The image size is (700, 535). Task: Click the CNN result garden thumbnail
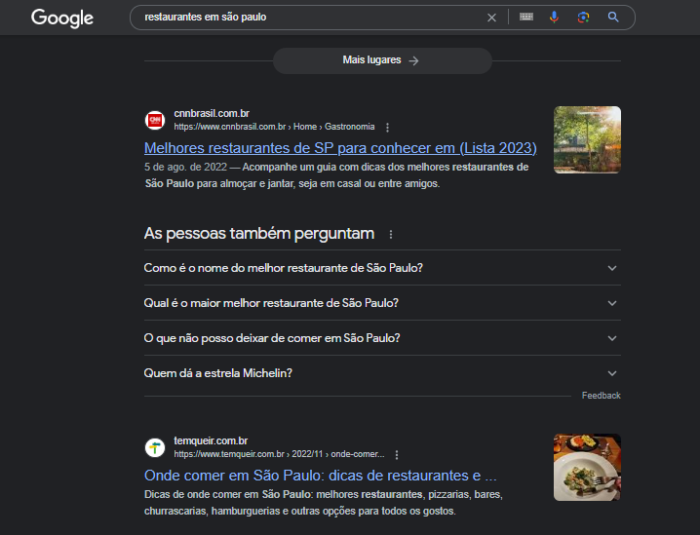click(587, 140)
